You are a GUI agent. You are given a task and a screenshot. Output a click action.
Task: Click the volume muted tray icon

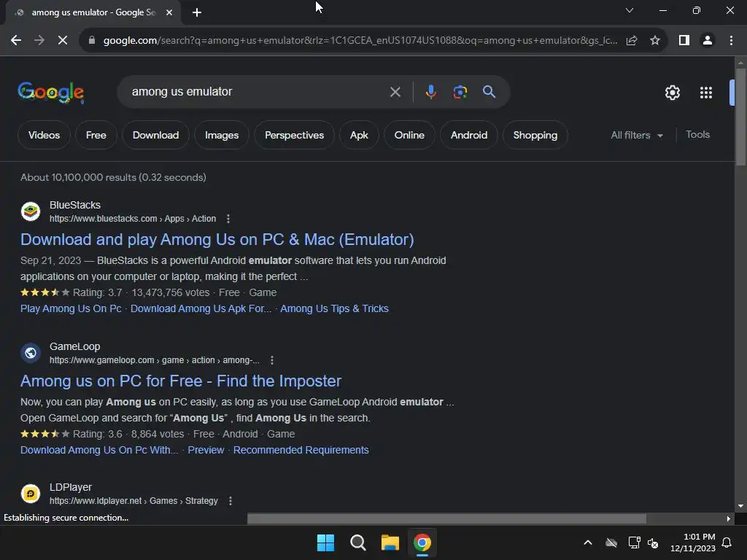click(x=653, y=542)
